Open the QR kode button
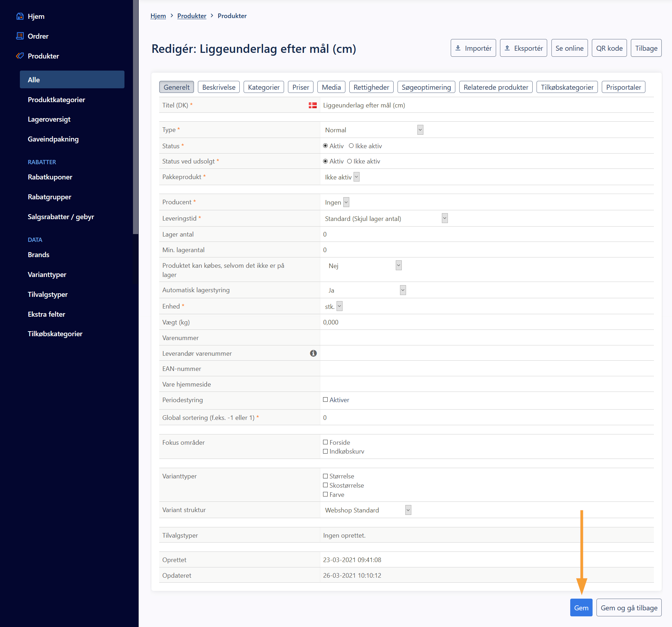 tap(609, 48)
